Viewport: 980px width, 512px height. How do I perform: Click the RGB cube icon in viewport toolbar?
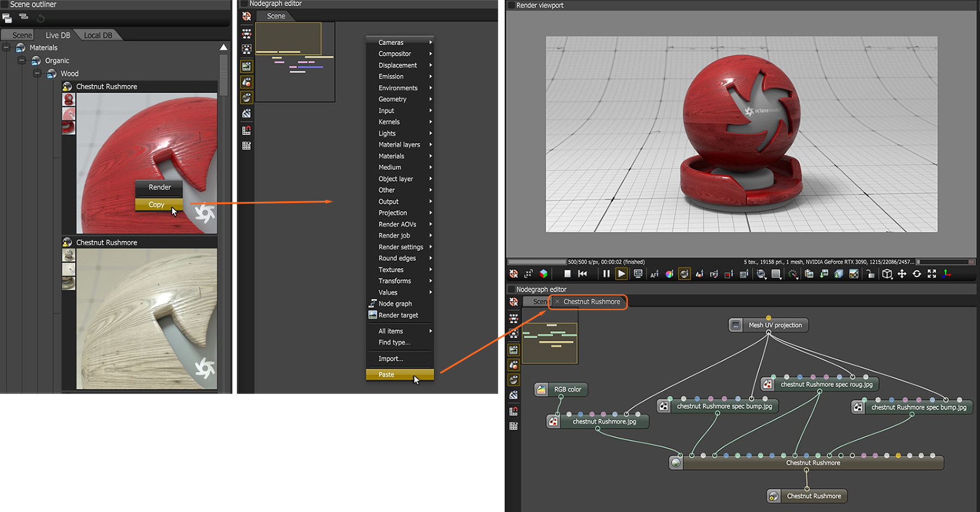tap(543, 274)
